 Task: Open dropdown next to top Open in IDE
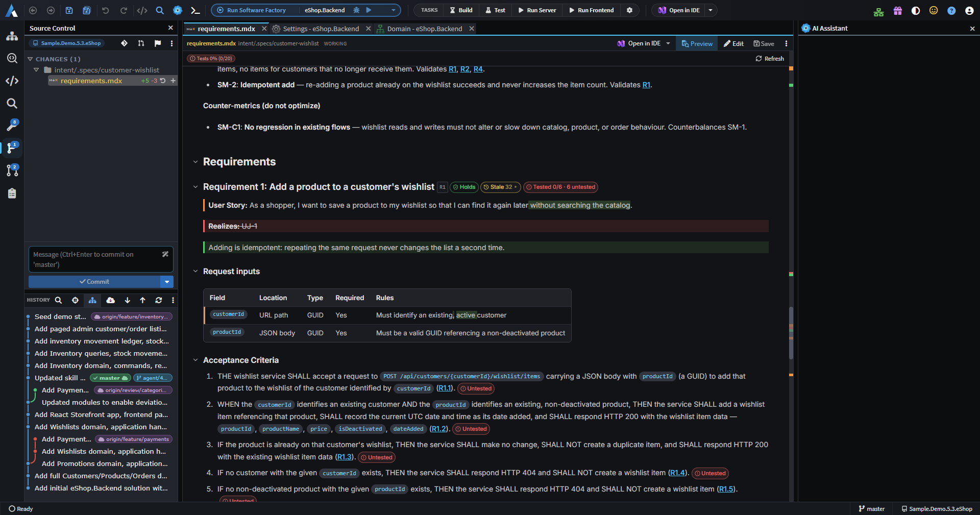coord(710,10)
